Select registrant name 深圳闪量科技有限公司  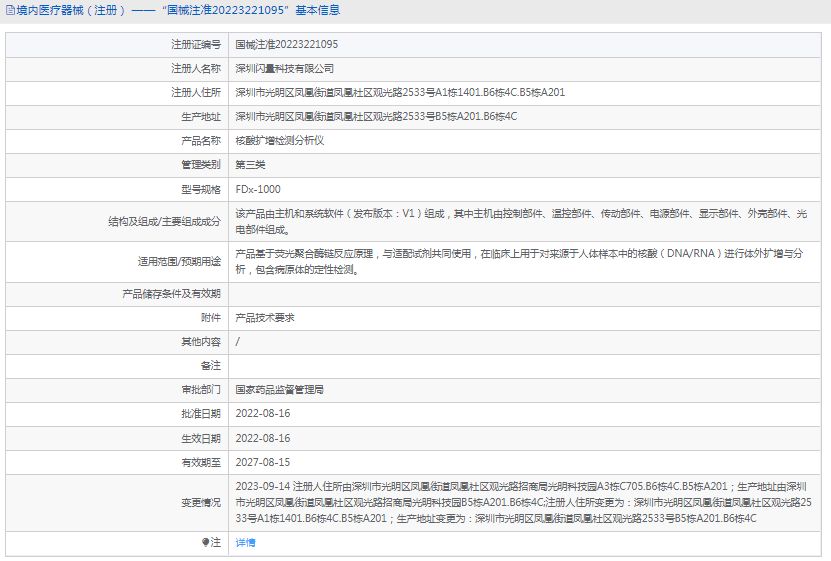tap(285, 68)
